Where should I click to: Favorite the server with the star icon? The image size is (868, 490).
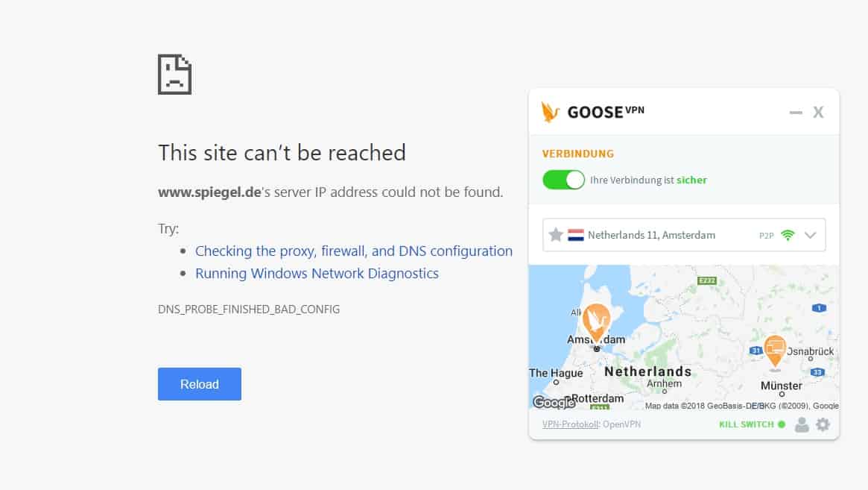[556, 235]
